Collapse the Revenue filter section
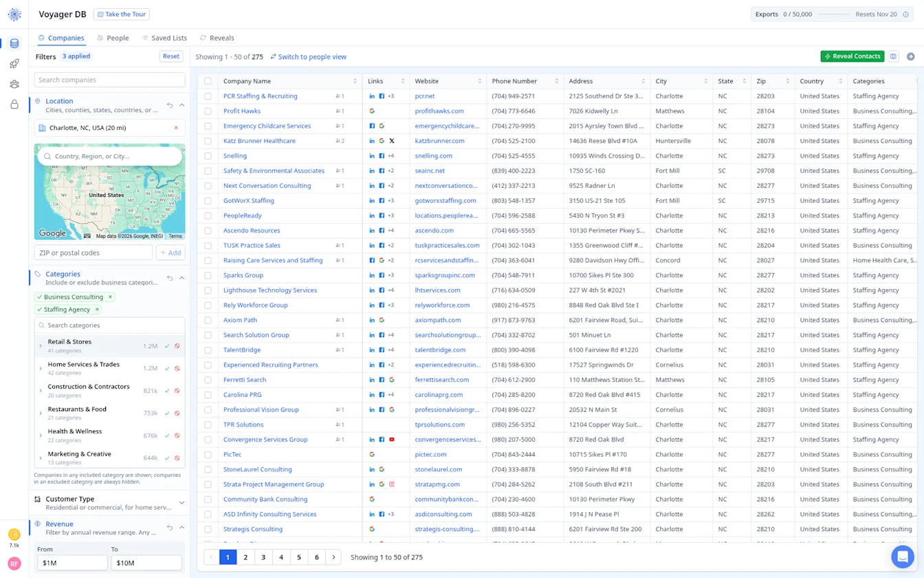Screen dimensions: 924x578 point(181,528)
